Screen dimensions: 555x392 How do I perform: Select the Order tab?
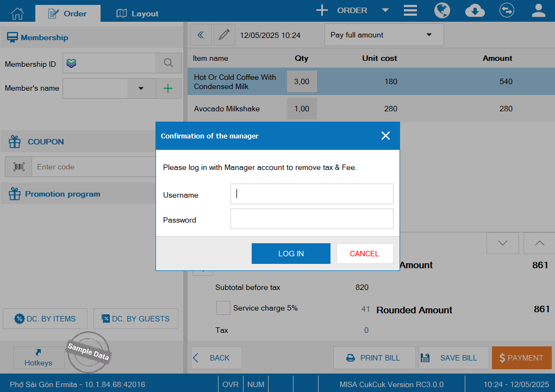67,14
